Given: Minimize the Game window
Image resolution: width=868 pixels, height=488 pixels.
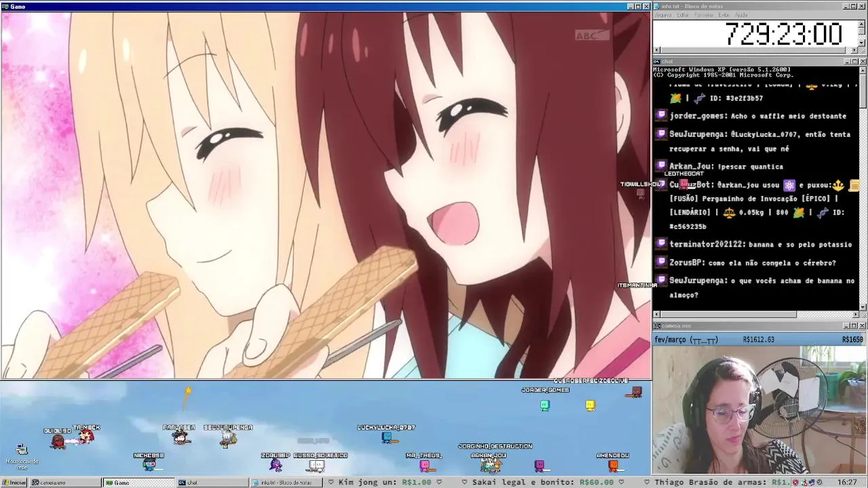Looking at the screenshot, I should pyautogui.click(x=630, y=6).
